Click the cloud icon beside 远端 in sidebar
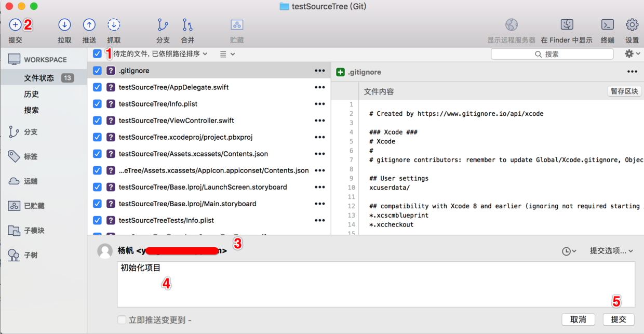Image resolution: width=644 pixels, height=334 pixels. [14, 181]
